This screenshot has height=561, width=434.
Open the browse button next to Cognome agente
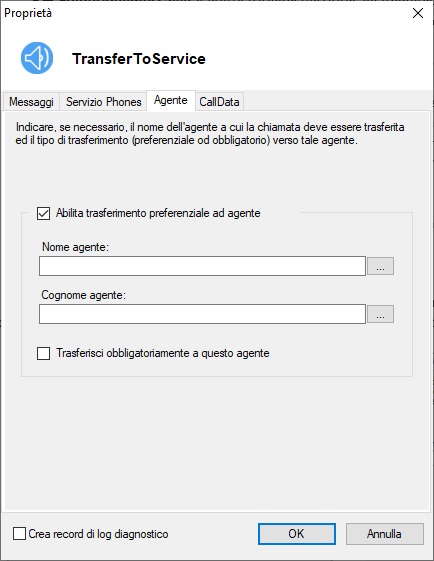click(380, 314)
